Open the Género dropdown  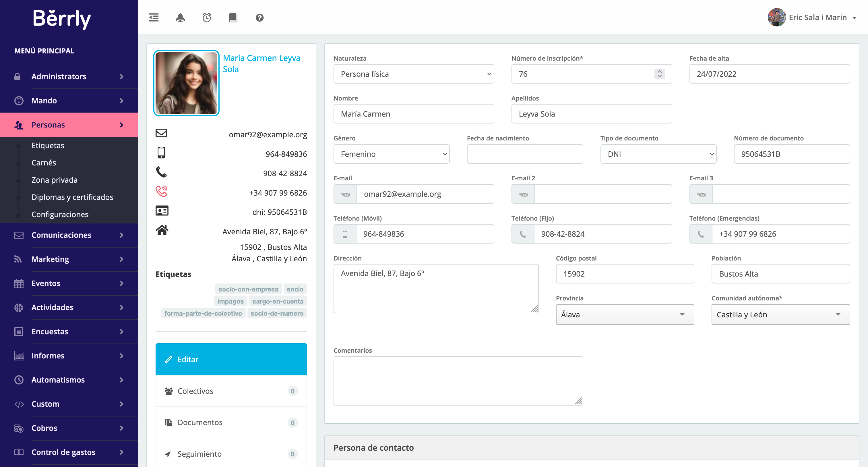(392, 154)
